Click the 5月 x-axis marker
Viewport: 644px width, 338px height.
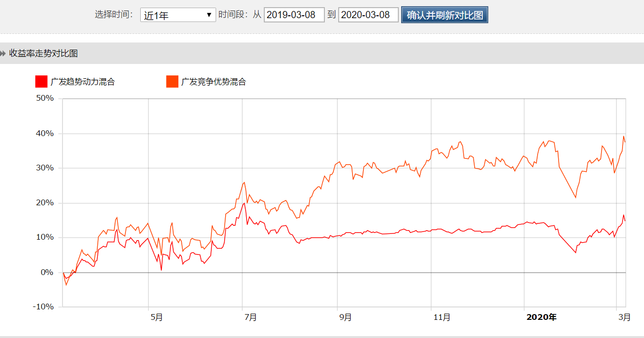point(156,317)
